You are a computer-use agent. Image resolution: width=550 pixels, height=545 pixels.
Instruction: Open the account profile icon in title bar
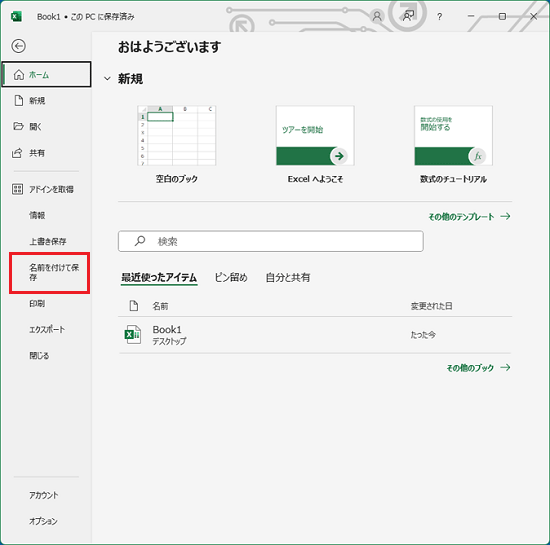(377, 16)
